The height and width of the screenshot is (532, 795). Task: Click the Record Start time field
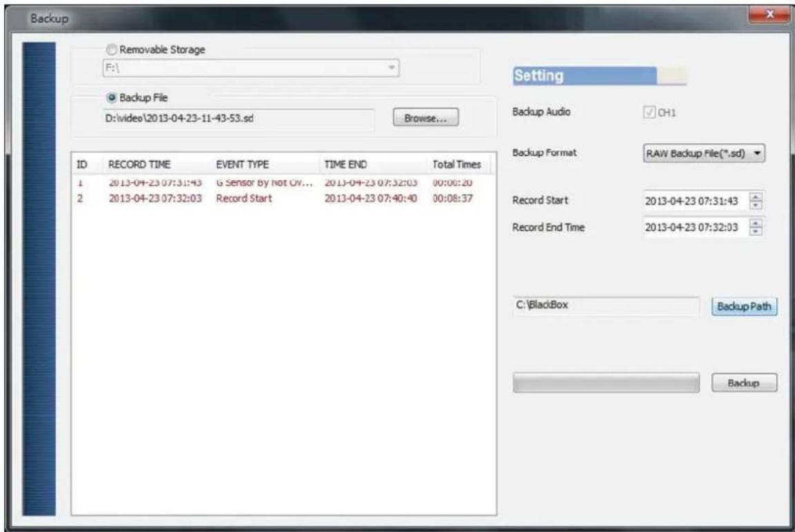pyautogui.click(x=696, y=201)
